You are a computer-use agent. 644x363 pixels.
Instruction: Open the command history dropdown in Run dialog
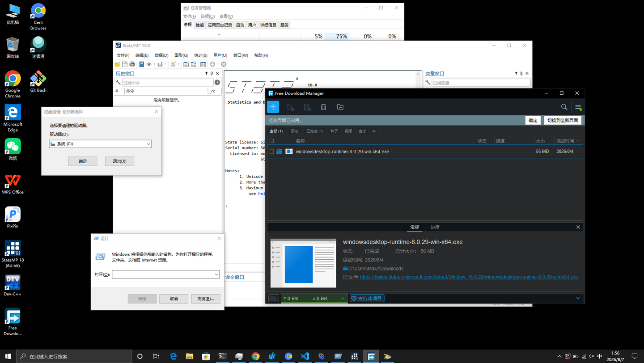(x=216, y=274)
